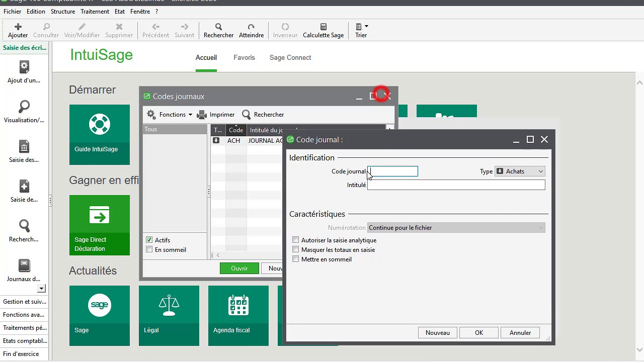Select Saisie des écri... sidebar header
Image resolution: width=644 pixels, height=362 pixels.
[24, 48]
